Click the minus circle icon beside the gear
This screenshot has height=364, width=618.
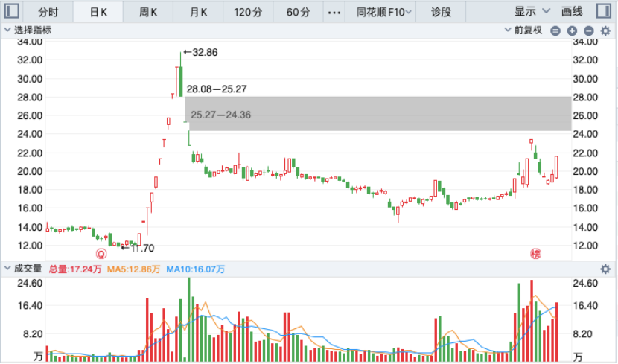tap(588, 31)
